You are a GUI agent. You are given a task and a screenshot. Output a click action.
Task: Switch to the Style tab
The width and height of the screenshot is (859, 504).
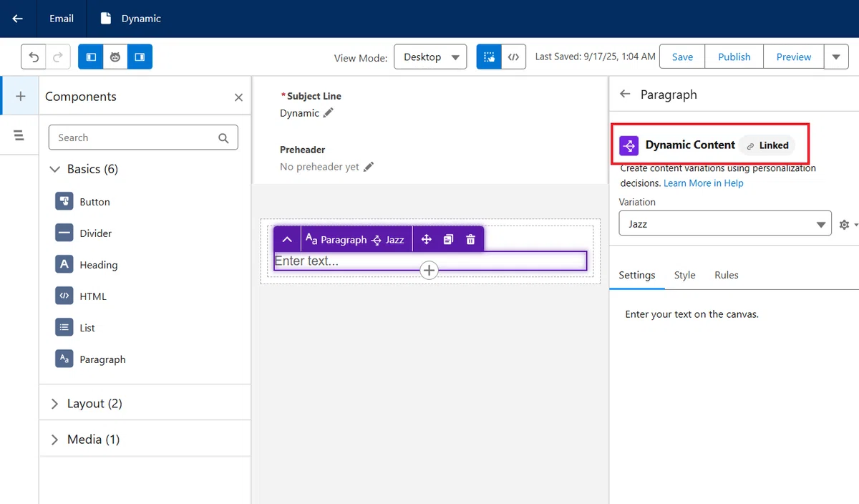(685, 275)
